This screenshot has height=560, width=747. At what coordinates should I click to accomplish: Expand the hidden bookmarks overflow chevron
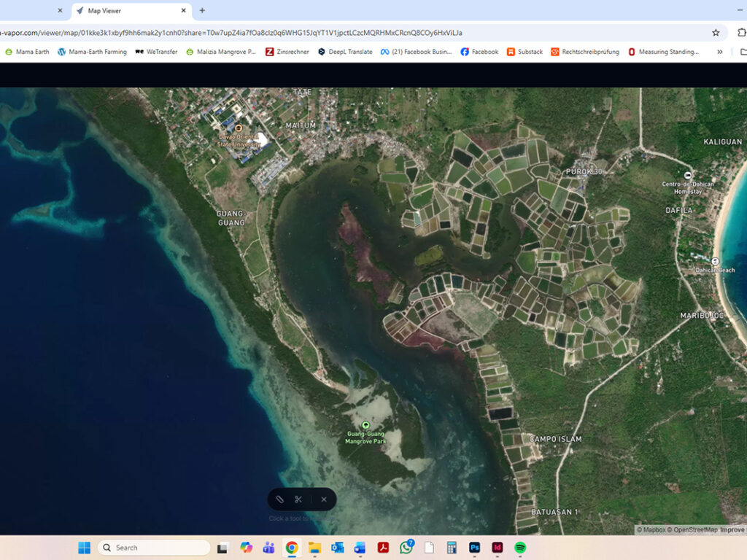(720, 52)
